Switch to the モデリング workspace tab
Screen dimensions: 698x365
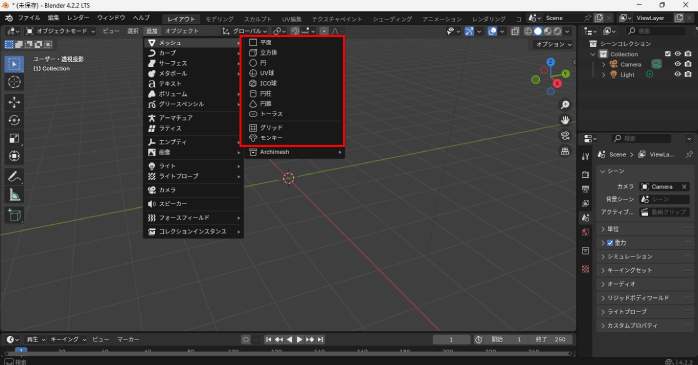point(219,19)
